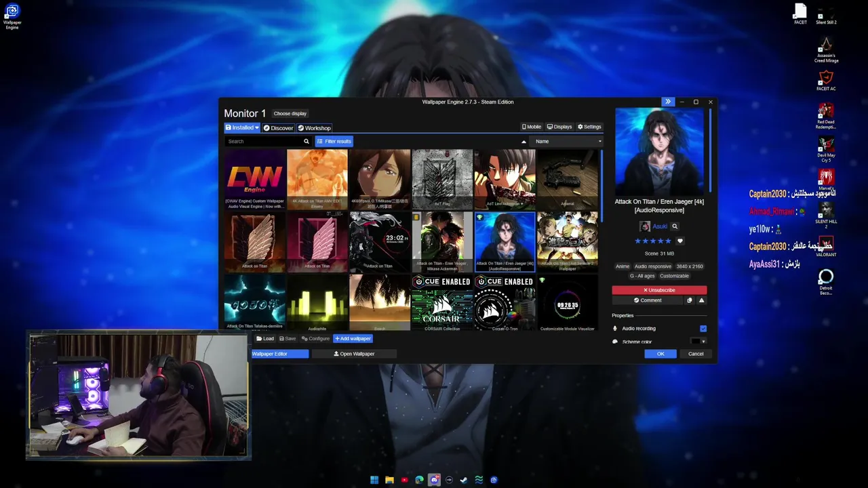Open the Wallpaper Engine taskbar icon
The image size is (868, 488).
click(494, 480)
